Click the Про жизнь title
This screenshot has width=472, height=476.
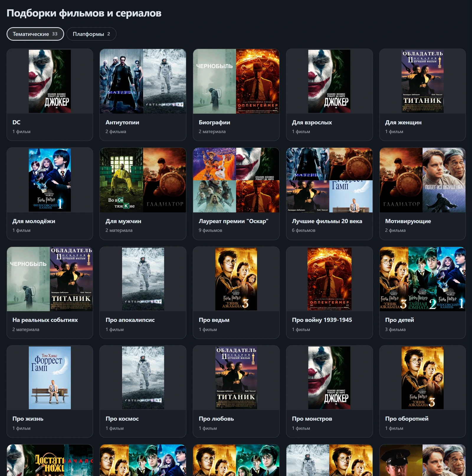click(x=28, y=419)
